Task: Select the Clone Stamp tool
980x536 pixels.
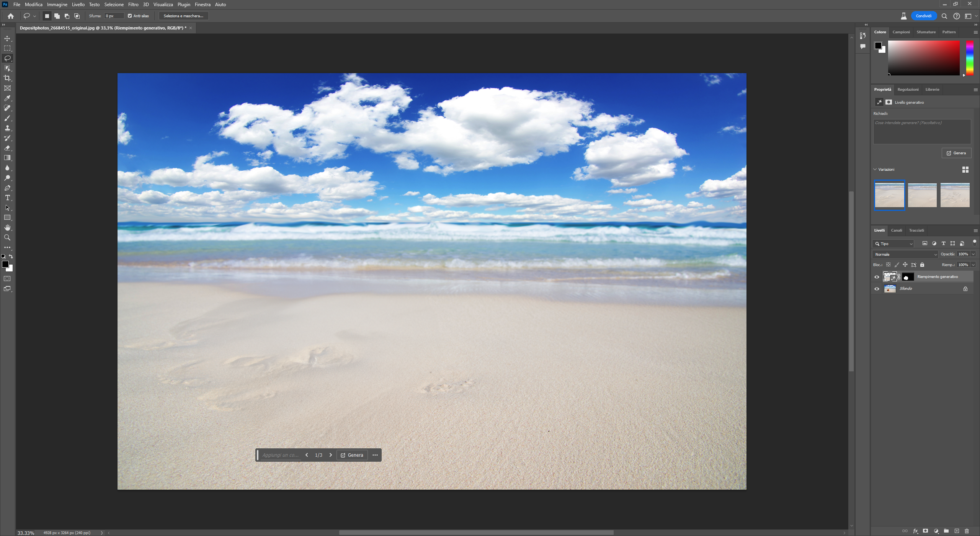Action: [x=7, y=128]
